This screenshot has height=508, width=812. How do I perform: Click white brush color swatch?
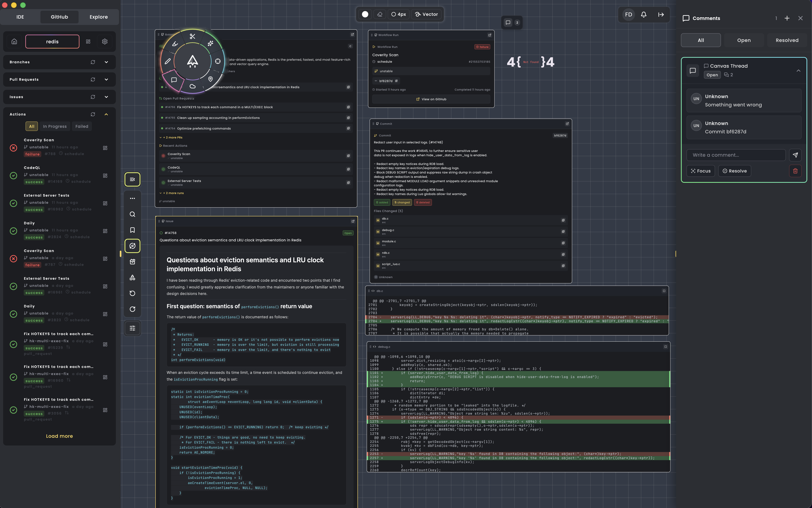(365, 14)
